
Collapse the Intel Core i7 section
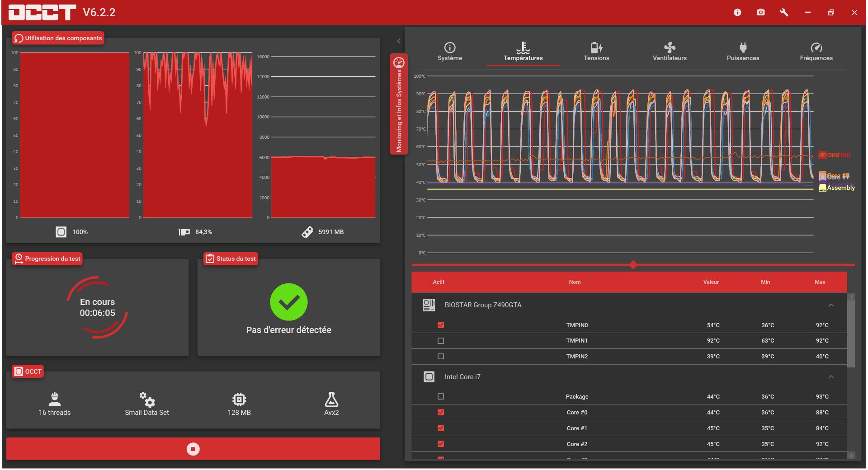pyautogui.click(x=831, y=377)
